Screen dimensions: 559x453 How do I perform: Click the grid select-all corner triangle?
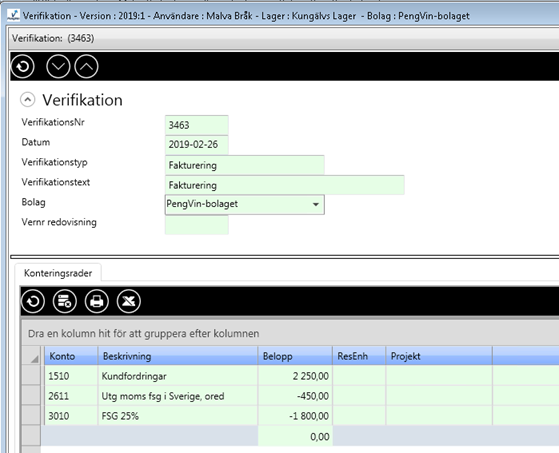pyautogui.click(x=34, y=359)
